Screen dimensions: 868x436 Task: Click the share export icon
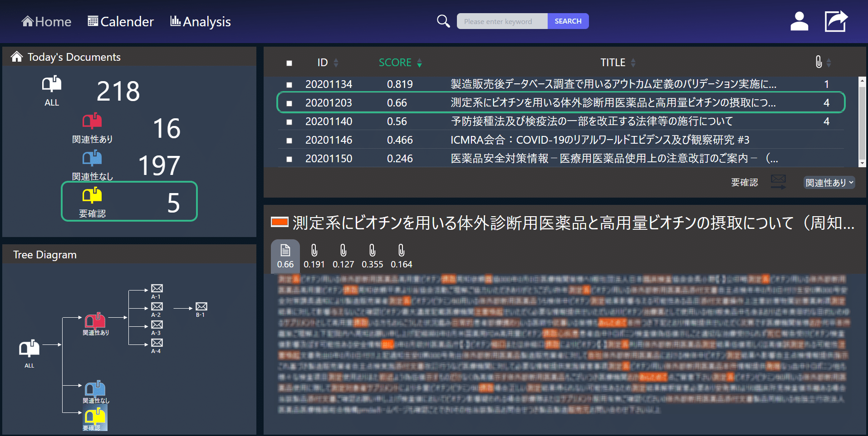[836, 21]
